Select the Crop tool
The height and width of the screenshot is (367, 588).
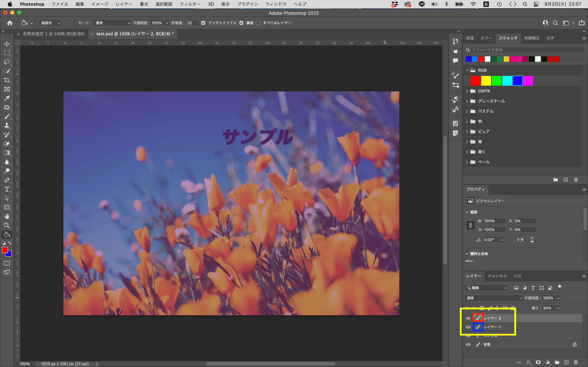pyautogui.click(x=7, y=80)
